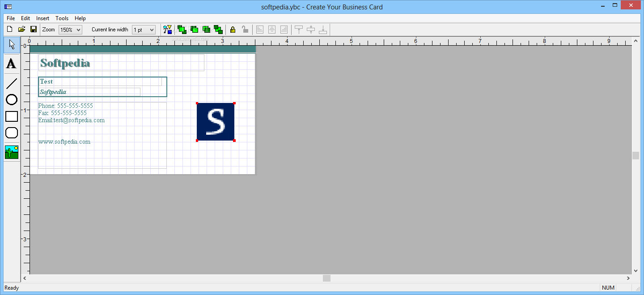The image size is (644, 295).
Task: Click the align vertical middle icon
Action: (311, 30)
